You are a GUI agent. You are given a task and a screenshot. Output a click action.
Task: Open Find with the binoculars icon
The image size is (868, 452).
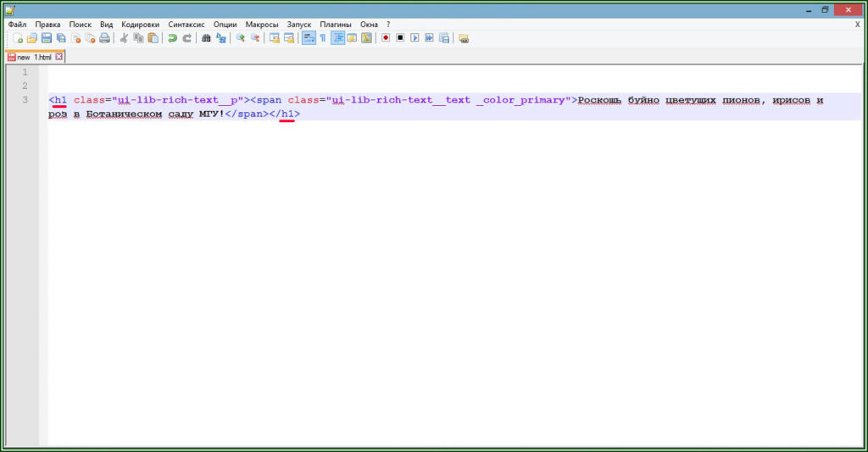(206, 38)
